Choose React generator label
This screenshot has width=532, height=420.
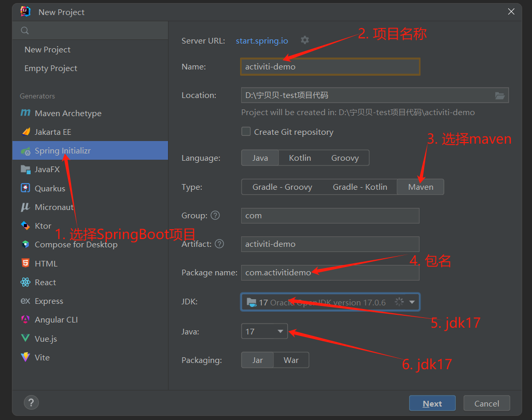45,282
